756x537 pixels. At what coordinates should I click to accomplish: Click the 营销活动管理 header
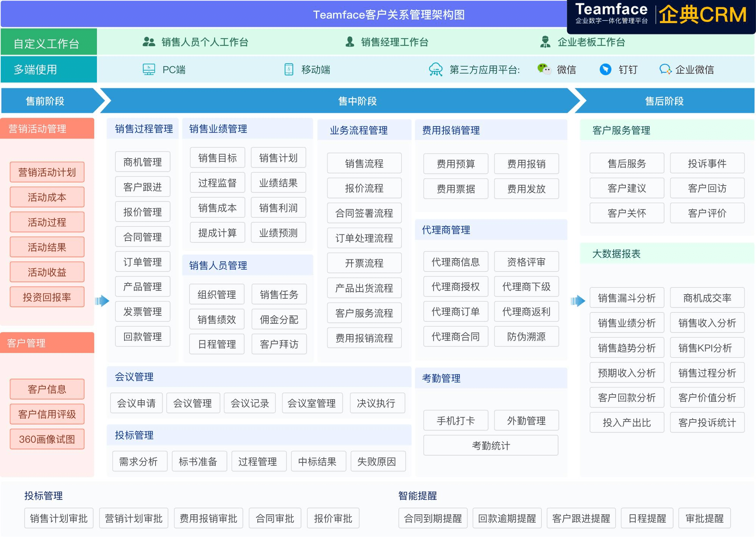click(47, 129)
